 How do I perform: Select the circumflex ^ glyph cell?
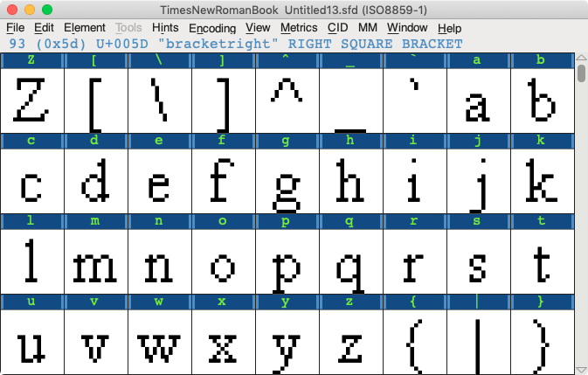click(287, 101)
